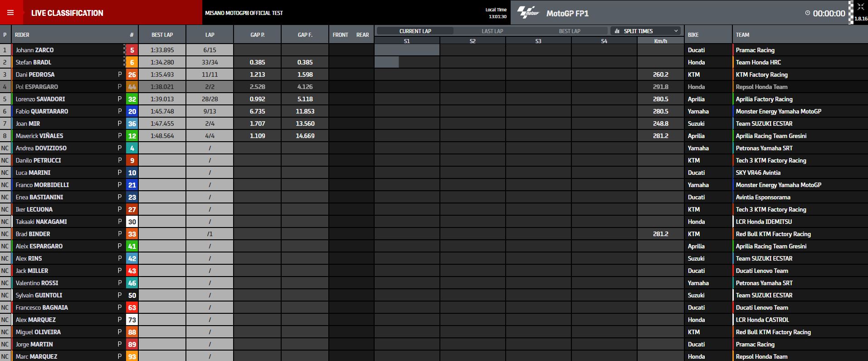Click Zarco's number 5 badge

(132, 50)
